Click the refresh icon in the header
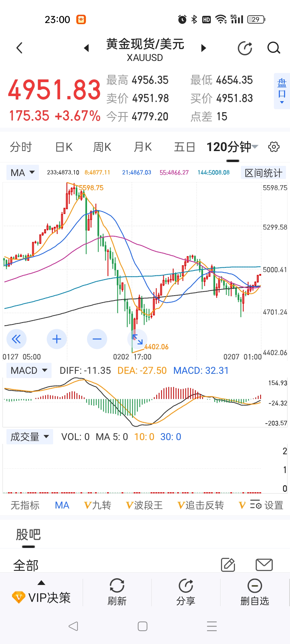This screenshot has width=290, height=644. click(245, 48)
